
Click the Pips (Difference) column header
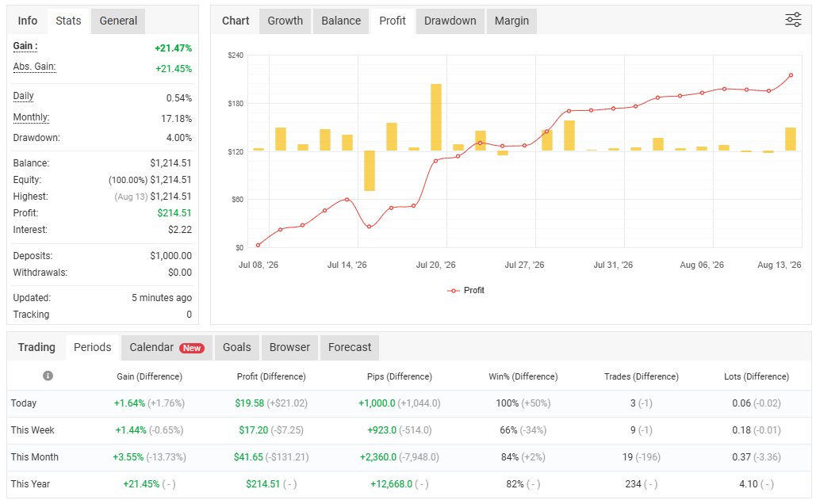pos(400,376)
